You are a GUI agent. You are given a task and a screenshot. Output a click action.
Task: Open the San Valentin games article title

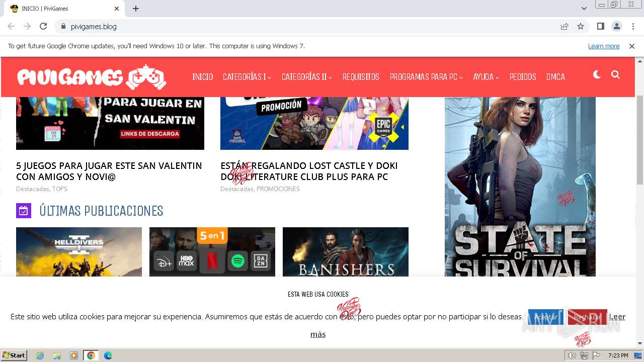(x=109, y=171)
